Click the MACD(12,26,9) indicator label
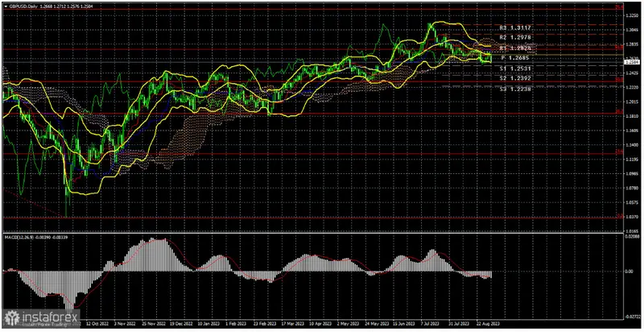Screen dimensions: 644x332 19,238
